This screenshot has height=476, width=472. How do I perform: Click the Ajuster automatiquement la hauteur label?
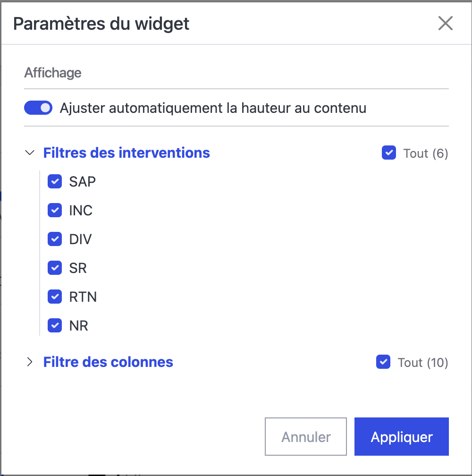pos(213,108)
